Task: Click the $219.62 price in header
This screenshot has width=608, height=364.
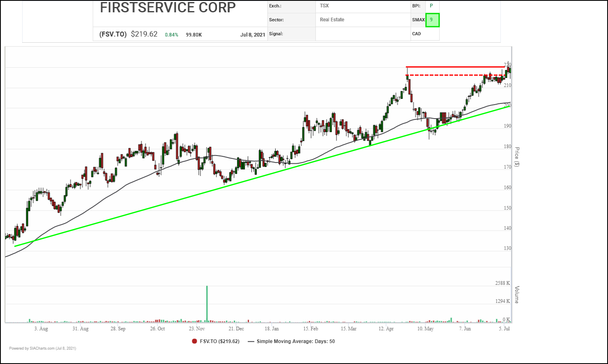Action: point(144,34)
